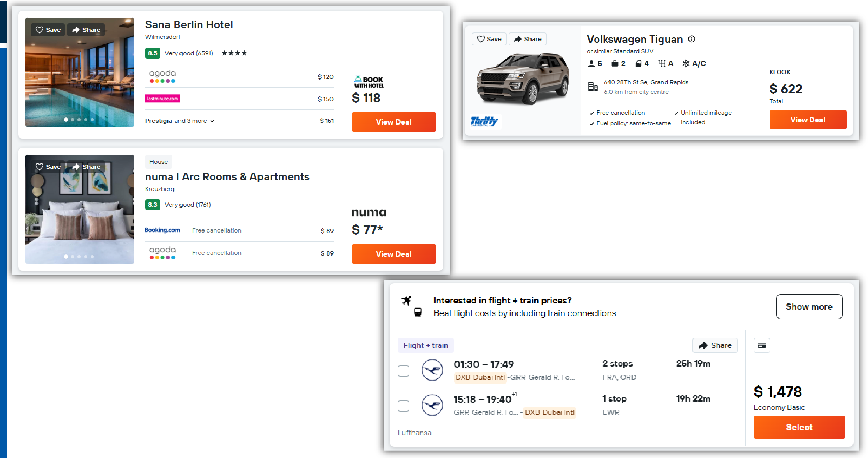Open info tooltip for Volkswagen Tiguan
Viewport: 868px width, 458px height.
692,39
